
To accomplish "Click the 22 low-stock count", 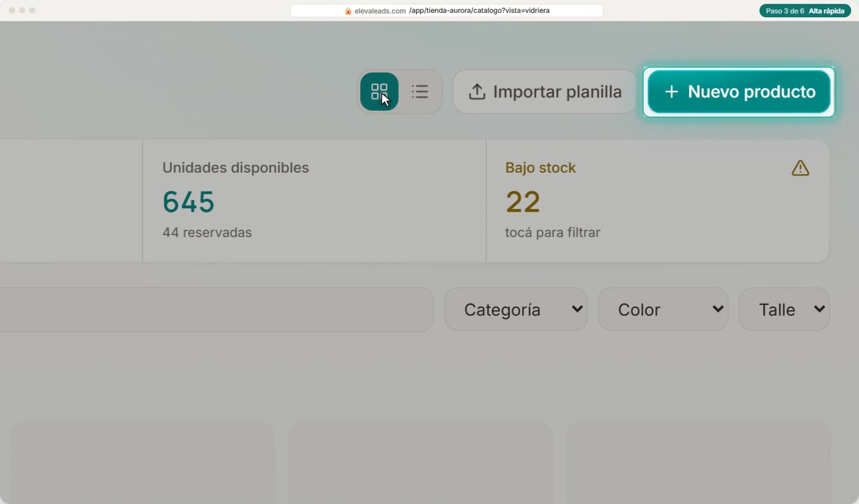I will (x=523, y=202).
